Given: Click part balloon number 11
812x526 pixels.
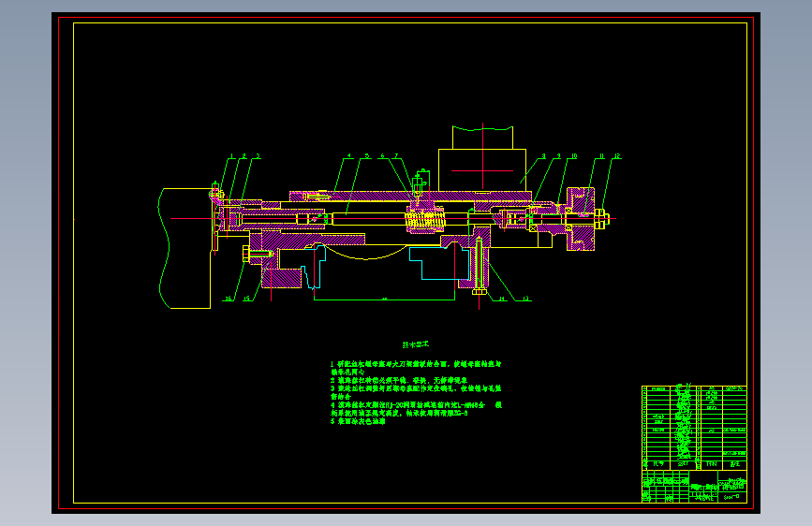Looking at the screenshot, I should 601,155.
